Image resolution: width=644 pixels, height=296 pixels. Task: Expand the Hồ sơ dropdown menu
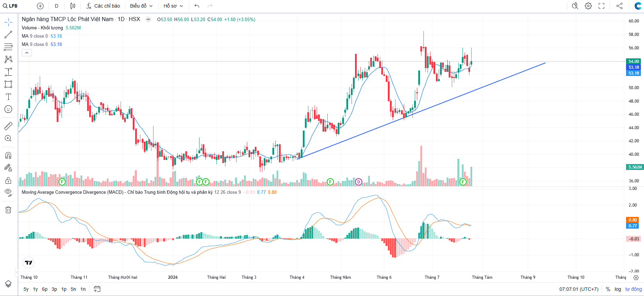coord(173,6)
